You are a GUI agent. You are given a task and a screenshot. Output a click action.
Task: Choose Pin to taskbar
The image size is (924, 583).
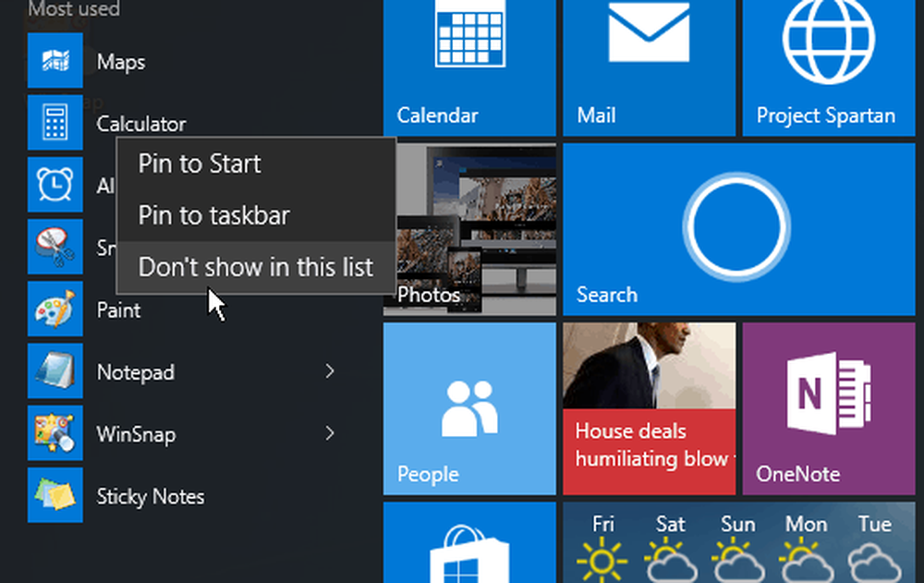pos(256,215)
